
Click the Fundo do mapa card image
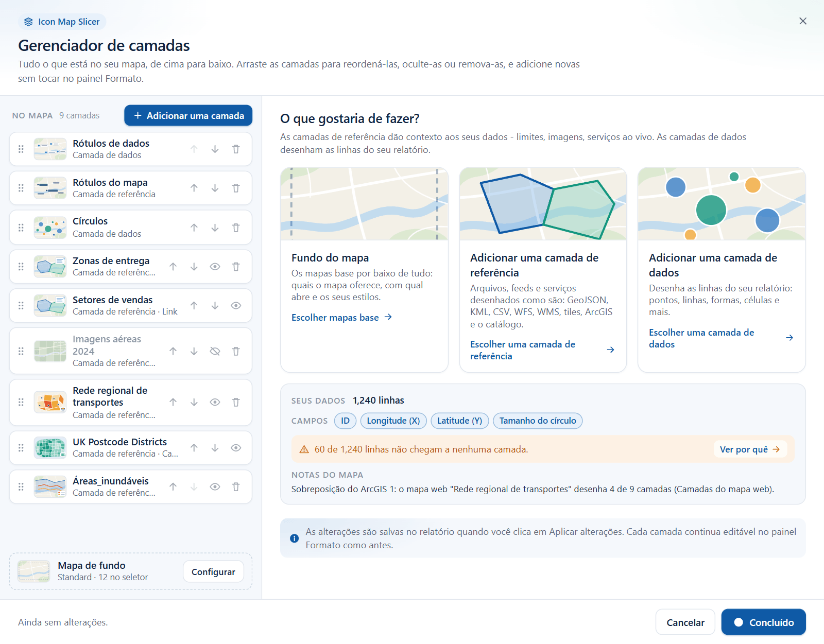(x=364, y=204)
